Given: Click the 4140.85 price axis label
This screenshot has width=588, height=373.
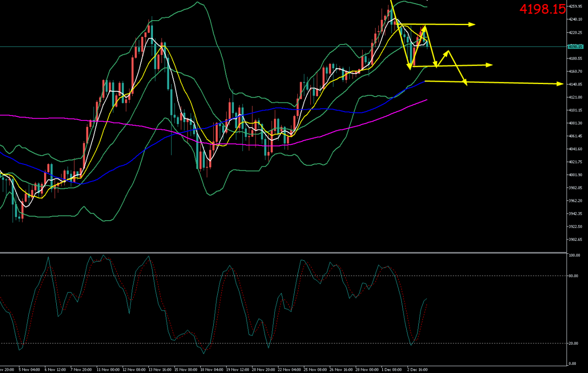Looking at the screenshot, I should click(x=575, y=84).
